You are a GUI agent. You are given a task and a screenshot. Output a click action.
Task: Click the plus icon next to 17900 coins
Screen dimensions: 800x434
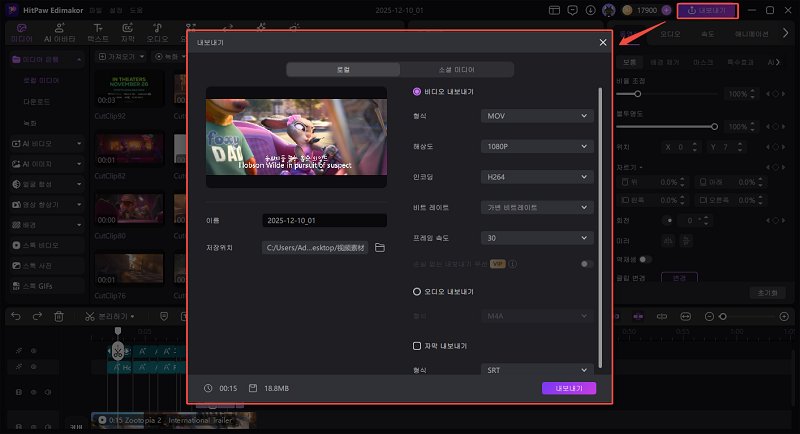tap(666, 10)
